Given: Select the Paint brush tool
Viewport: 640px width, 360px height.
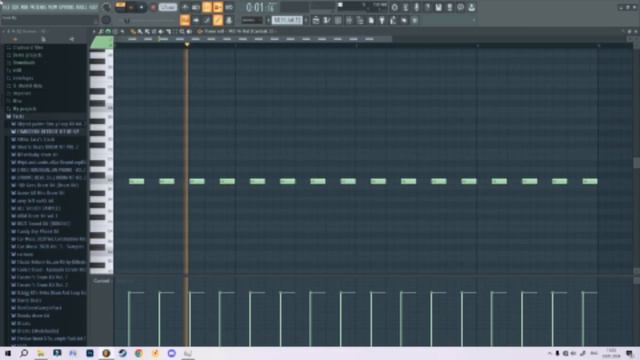Looking at the screenshot, I should tap(140, 31).
